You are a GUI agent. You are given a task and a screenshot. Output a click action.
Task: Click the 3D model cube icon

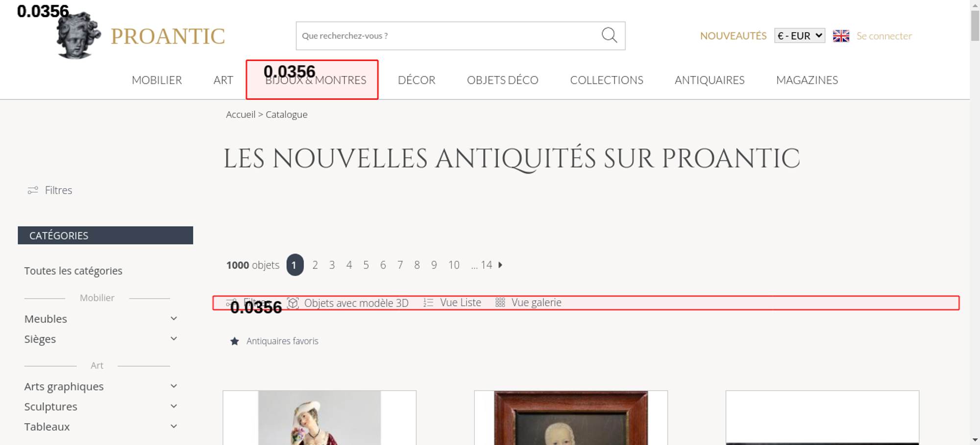[x=293, y=303]
